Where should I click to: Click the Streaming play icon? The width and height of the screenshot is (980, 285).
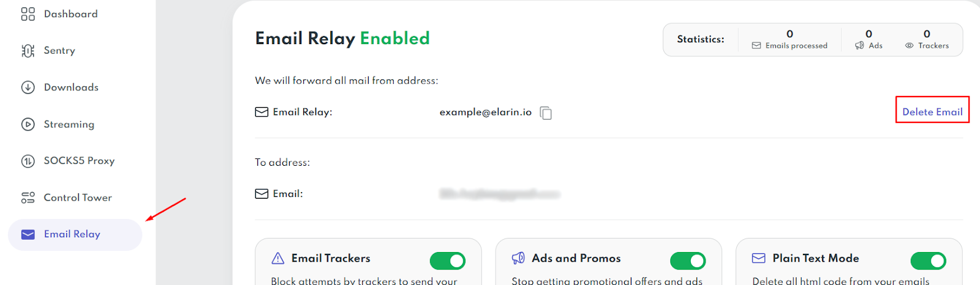click(28, 124)
